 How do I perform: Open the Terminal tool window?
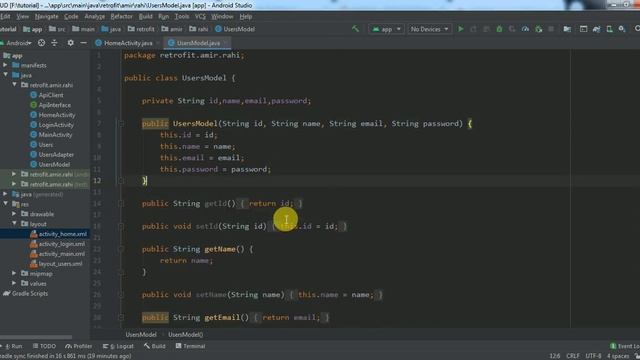click(190, 346)
